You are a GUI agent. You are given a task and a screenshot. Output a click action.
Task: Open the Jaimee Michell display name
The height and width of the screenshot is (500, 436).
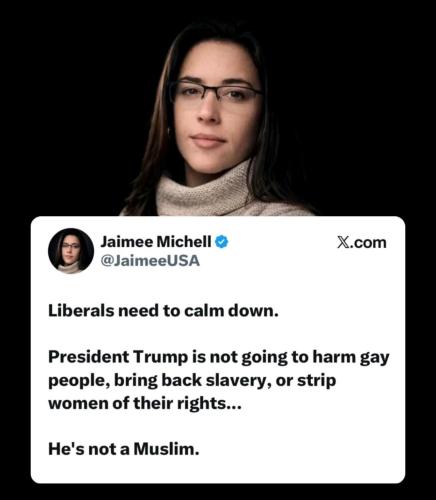[x=156, y=242]
